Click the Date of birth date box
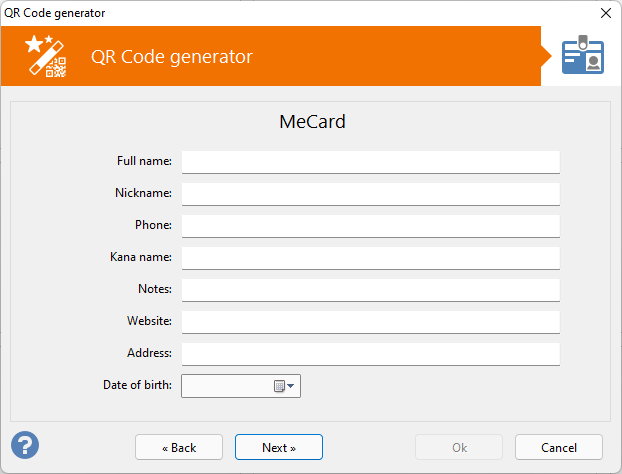 pos(226,386)
